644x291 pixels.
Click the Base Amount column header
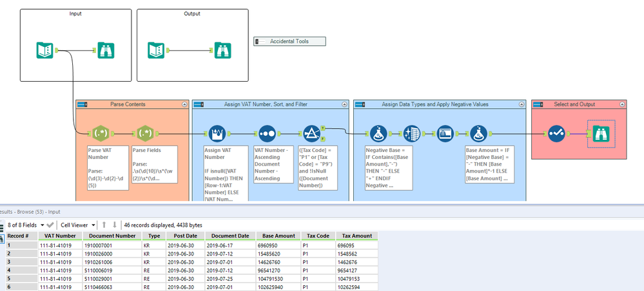(x=278, y=236)
